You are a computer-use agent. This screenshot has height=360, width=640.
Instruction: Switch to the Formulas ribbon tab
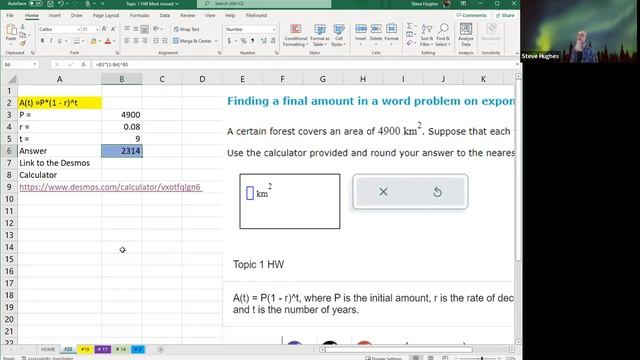tap(139, 16)
